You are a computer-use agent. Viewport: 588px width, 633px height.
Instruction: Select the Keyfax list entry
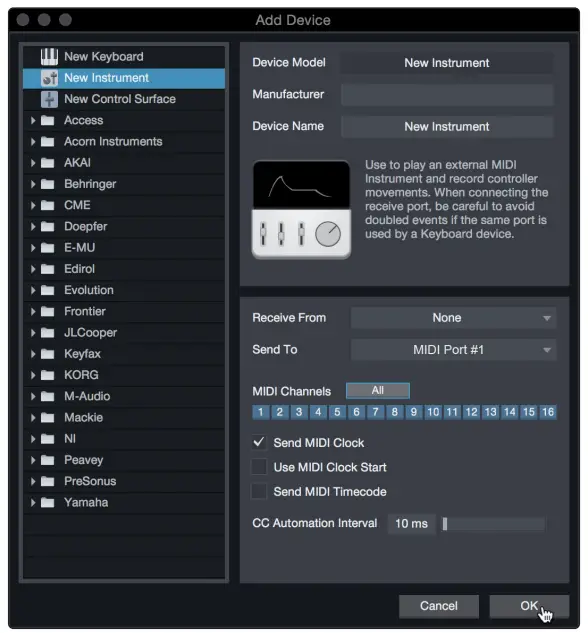point(124,354)
